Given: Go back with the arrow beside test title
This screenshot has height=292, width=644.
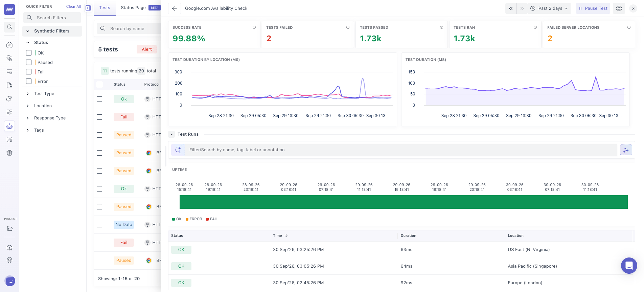Looking at the screenshot, I should 175,8.
